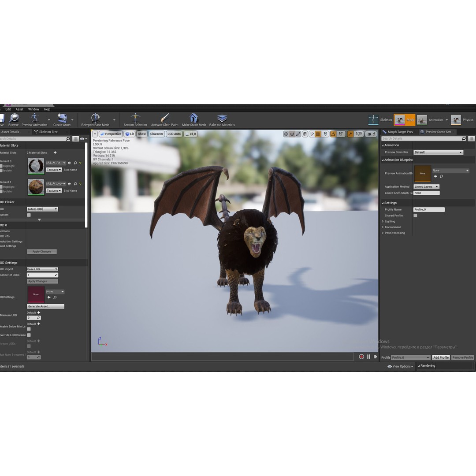Click the M_L_M_body material thumbnail
The height and width of the screenshot is (476, 476).
point(36,187)
